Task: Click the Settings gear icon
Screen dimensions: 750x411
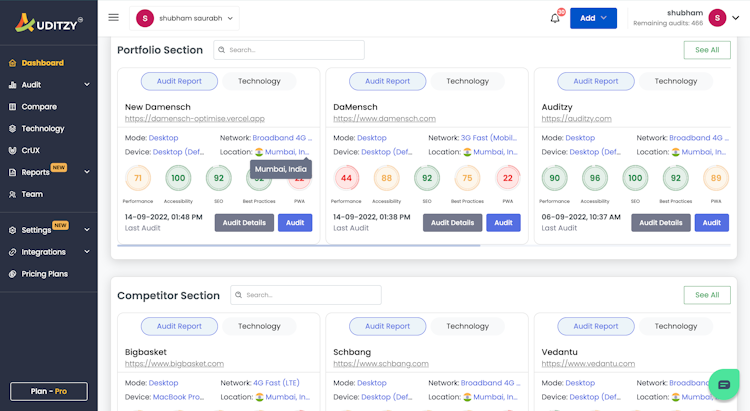Action: pos(12,230)
